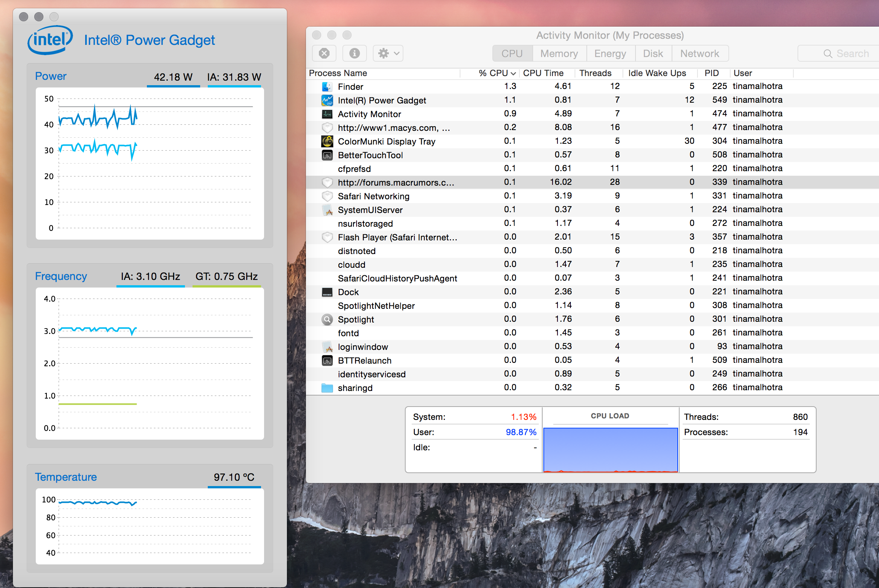
Task: Select the SystemUIServer process icon
Action: pyautogui.click(x=327, y=210)
